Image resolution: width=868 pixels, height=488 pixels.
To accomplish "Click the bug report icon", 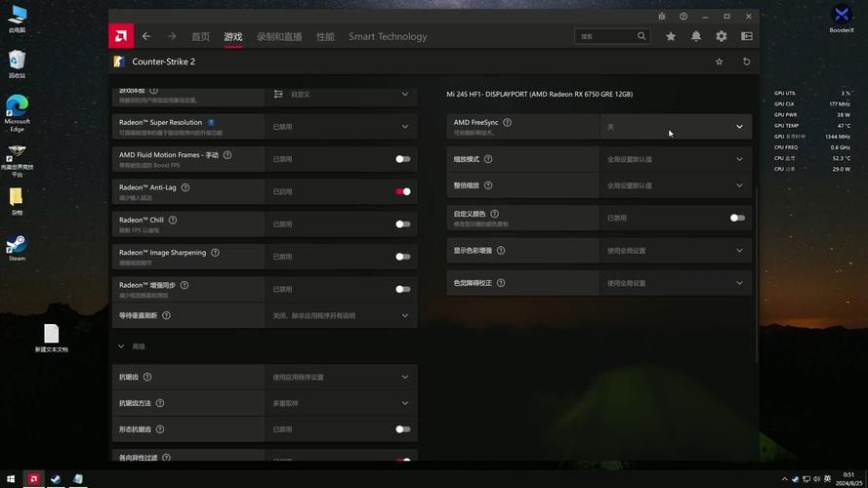I will click(x=662, y=17).
